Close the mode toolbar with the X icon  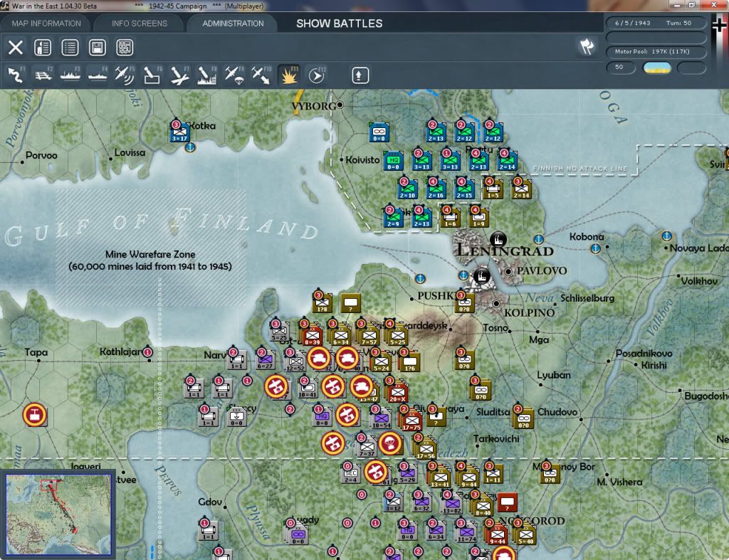point(16,48)
